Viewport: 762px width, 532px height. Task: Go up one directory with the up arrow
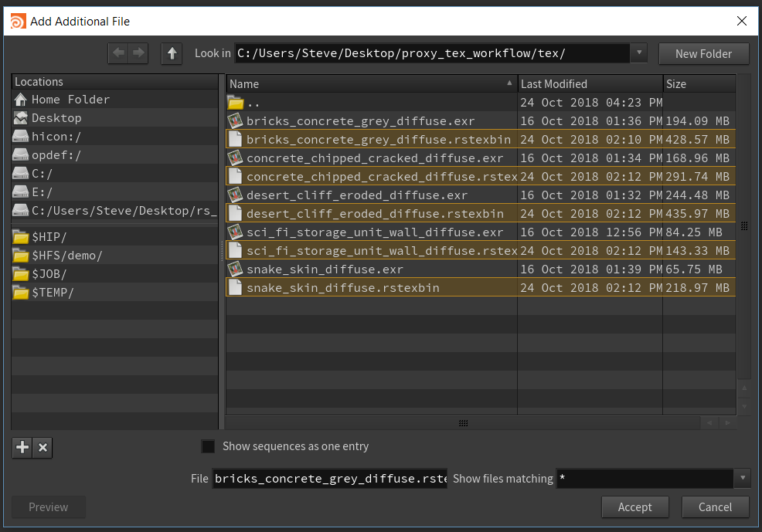[171, 54]
